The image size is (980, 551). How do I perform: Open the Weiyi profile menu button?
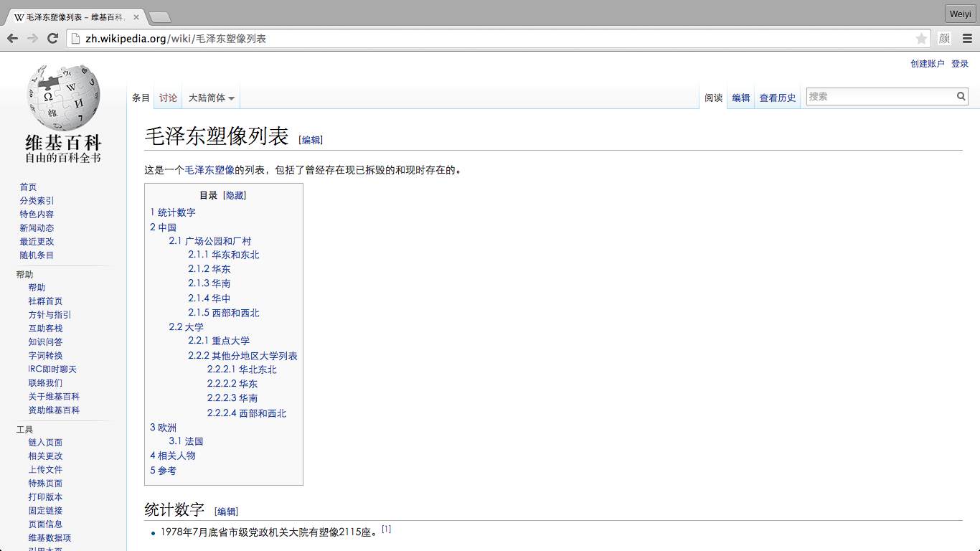pyautogui.click(x=959, y=14)
